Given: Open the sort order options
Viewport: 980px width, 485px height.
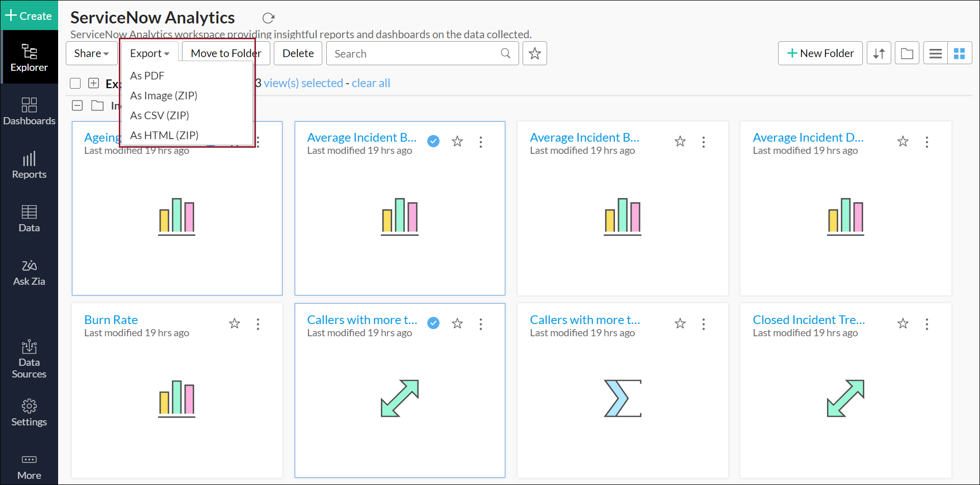Looking at the screenshot, I should (879, 53).
